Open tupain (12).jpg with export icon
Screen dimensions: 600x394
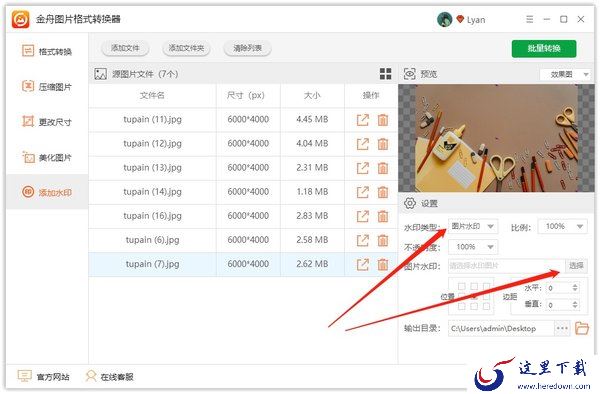tap(362, 144)
